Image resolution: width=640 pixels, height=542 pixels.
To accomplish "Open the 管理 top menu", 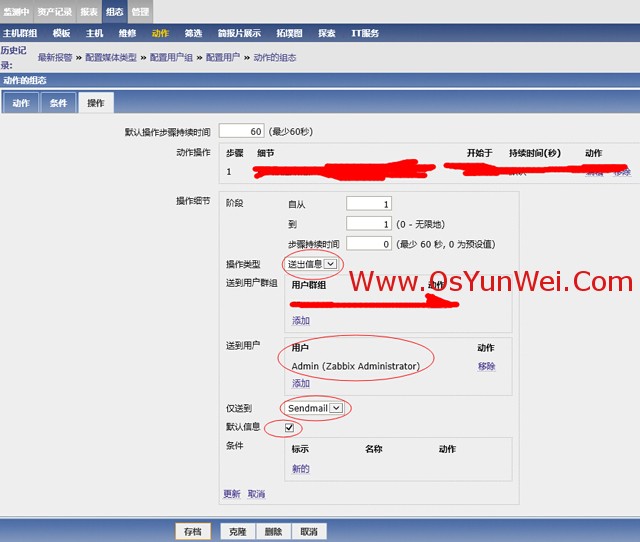I will [140, 11].
